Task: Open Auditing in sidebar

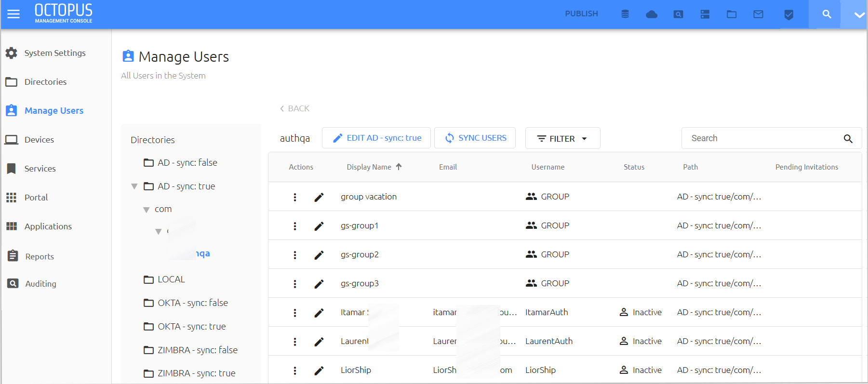Action: coord(31,284)
